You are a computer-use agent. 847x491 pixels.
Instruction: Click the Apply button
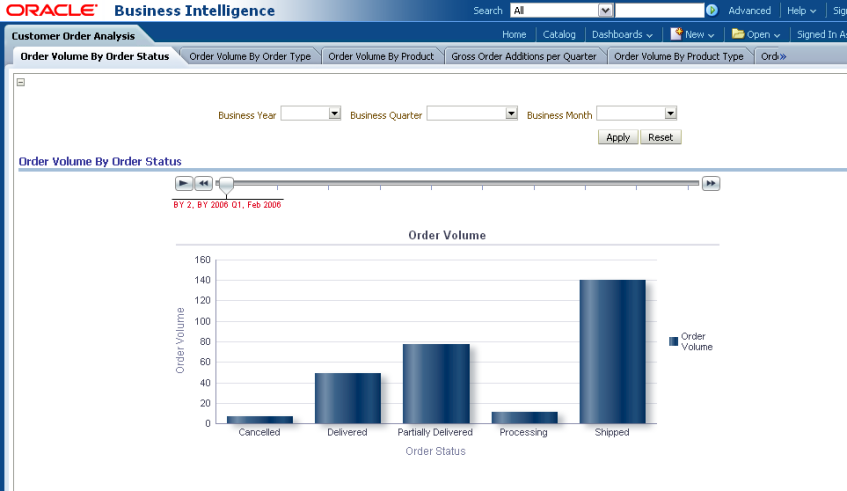618,137
